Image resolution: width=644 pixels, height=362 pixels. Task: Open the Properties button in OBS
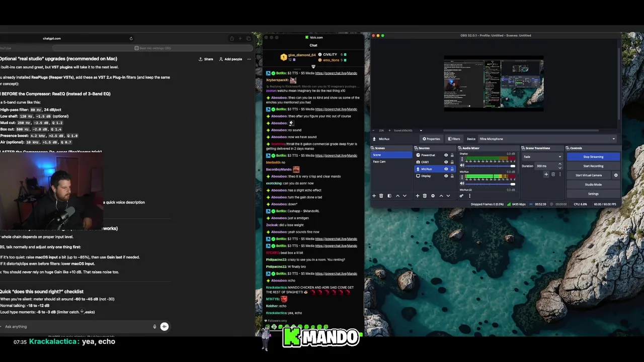coord(432,139)
